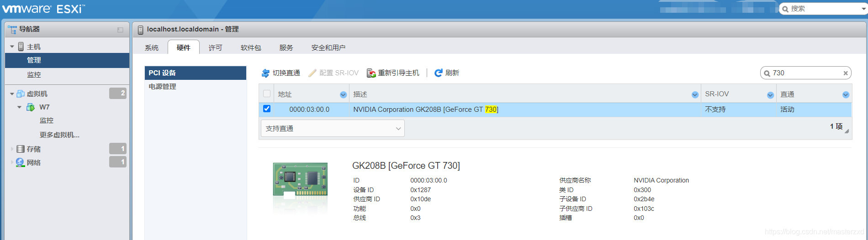Click the Toggle passthrough button label
Screen dimensions: 868x240
click(x=286, y=73)
